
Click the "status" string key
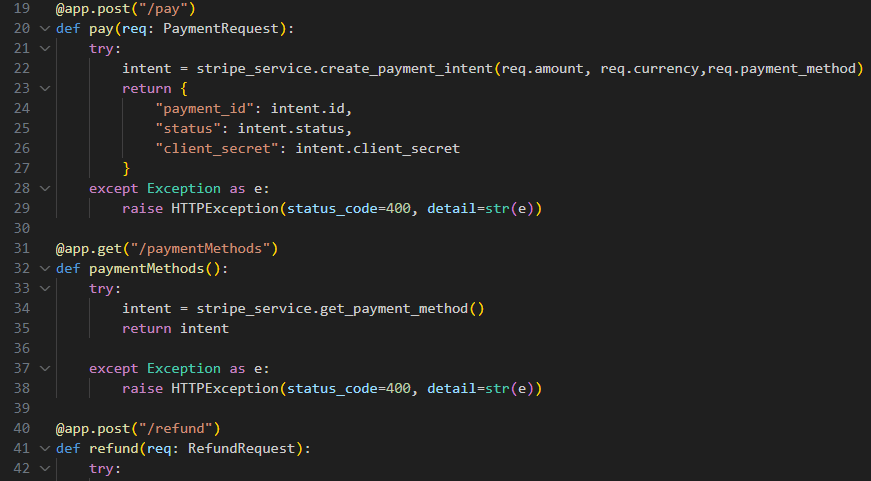[x=188, y=128]
